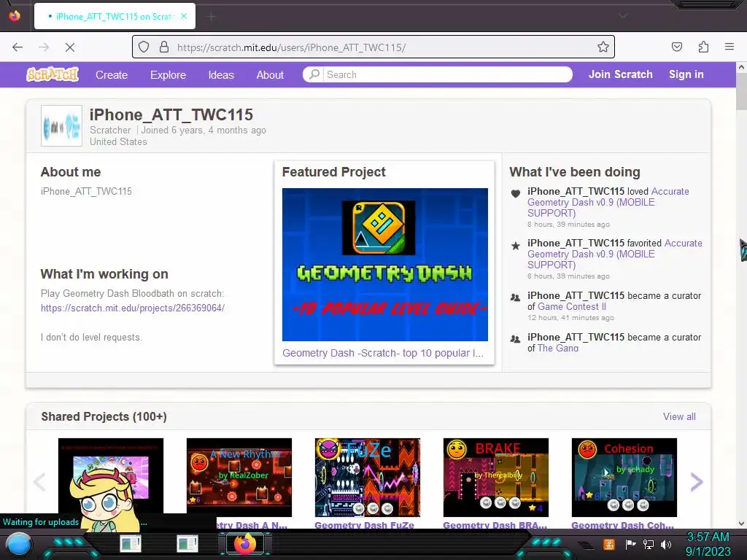
Task: Click Join Scratch
Action: click(620, 74)
